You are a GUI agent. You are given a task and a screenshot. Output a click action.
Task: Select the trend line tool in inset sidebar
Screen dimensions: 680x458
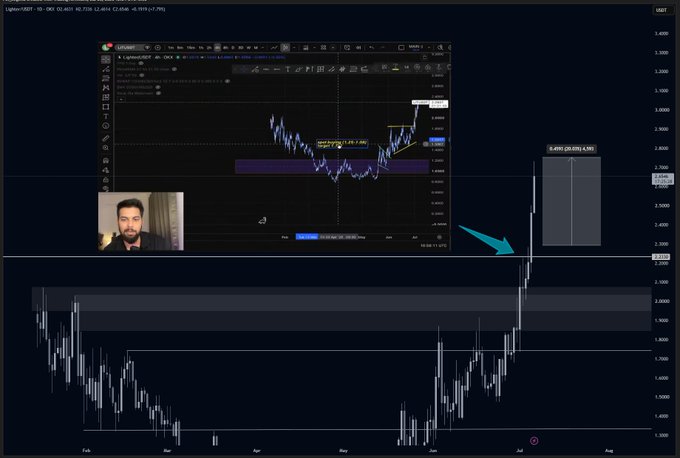click(x=106, y=69)
